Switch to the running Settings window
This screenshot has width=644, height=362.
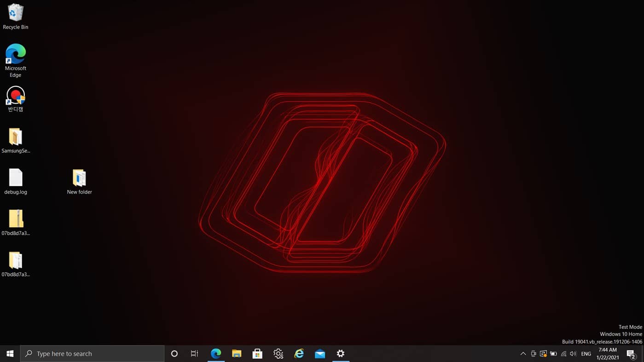coord(341,353)
